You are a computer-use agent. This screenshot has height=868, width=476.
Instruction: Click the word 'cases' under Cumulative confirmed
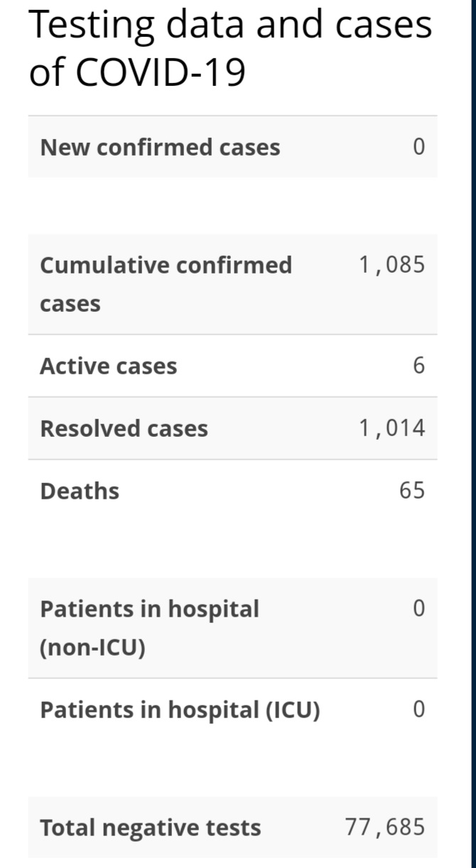pos(70,305)
